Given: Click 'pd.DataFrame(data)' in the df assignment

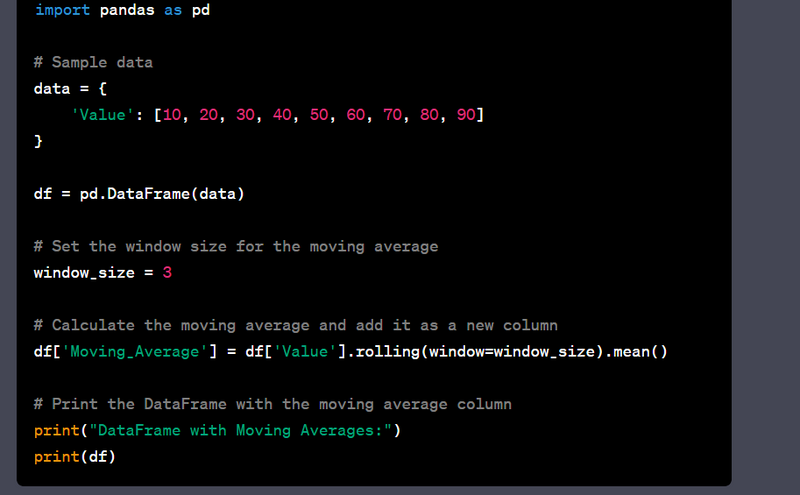Looking at the screenshot, I should tap(162, 193).
